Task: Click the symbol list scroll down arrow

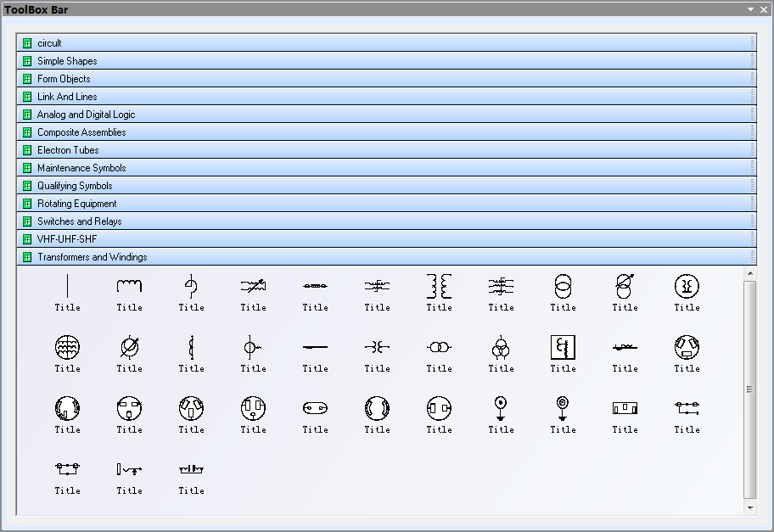Action: click(749, 507)
